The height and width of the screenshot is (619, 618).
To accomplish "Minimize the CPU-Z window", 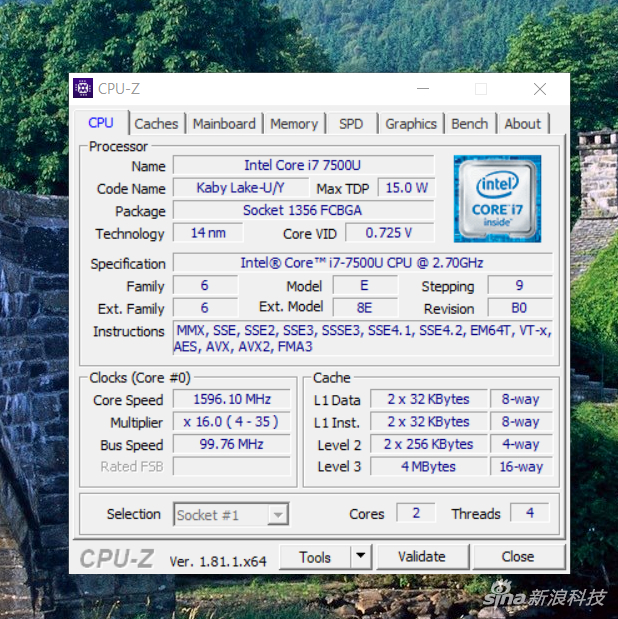I will (423, 89).
